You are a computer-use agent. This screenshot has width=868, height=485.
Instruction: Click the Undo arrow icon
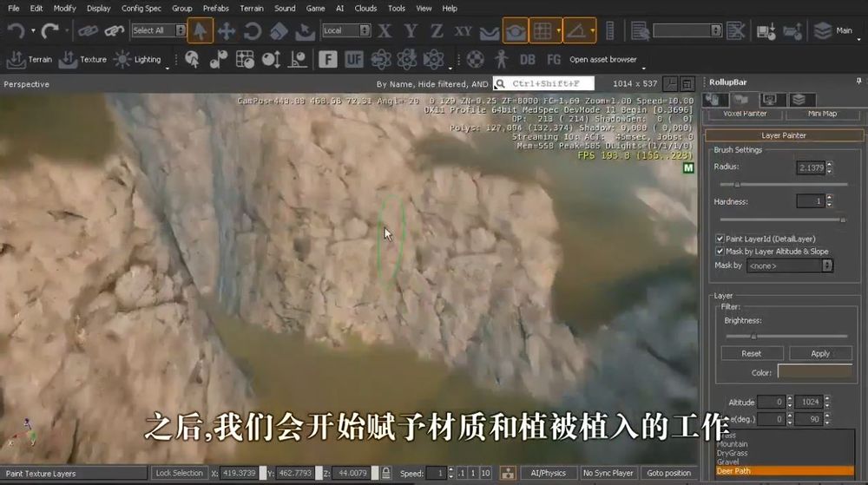16,31
